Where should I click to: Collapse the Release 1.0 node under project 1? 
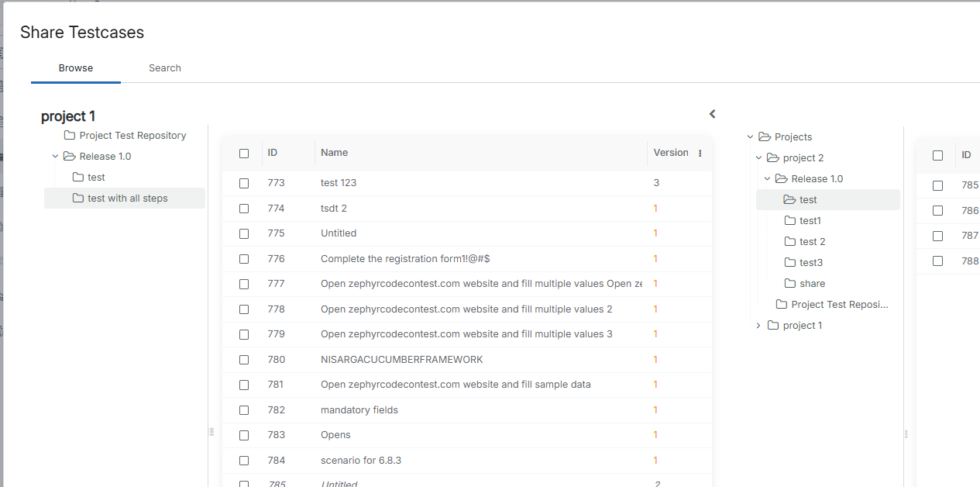[x=56, y=157]
